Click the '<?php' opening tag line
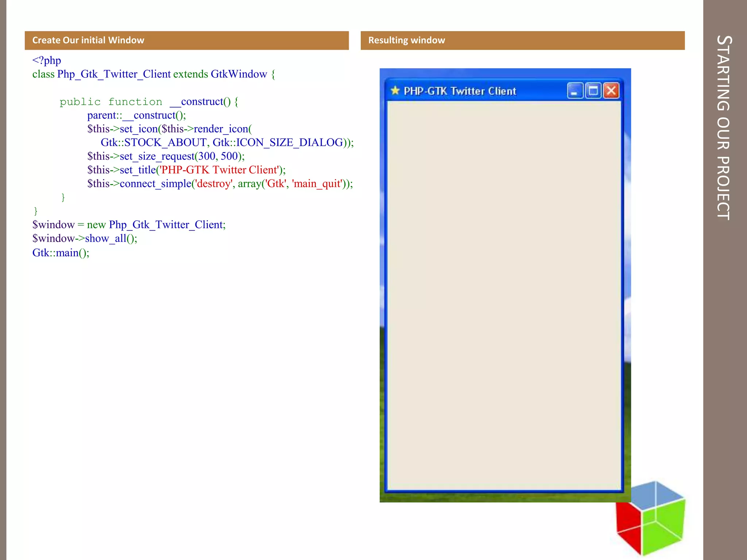 click(47, 61)
